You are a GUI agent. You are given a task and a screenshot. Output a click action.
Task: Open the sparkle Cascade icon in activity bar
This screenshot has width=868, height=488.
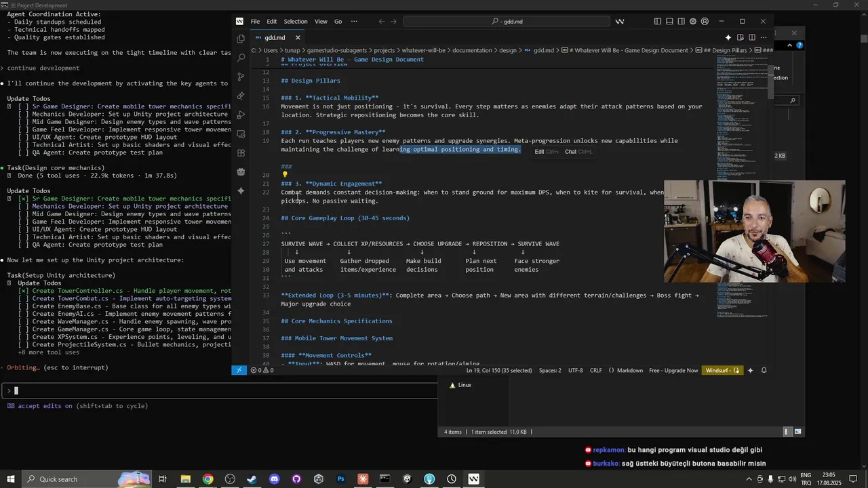tap(241, 191)
